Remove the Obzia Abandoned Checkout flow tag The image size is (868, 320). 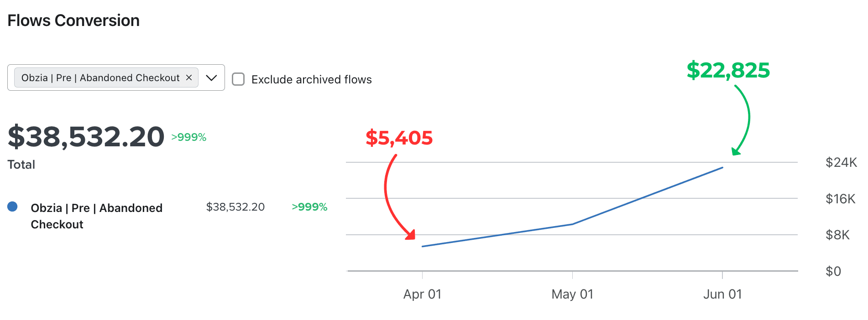189,78
